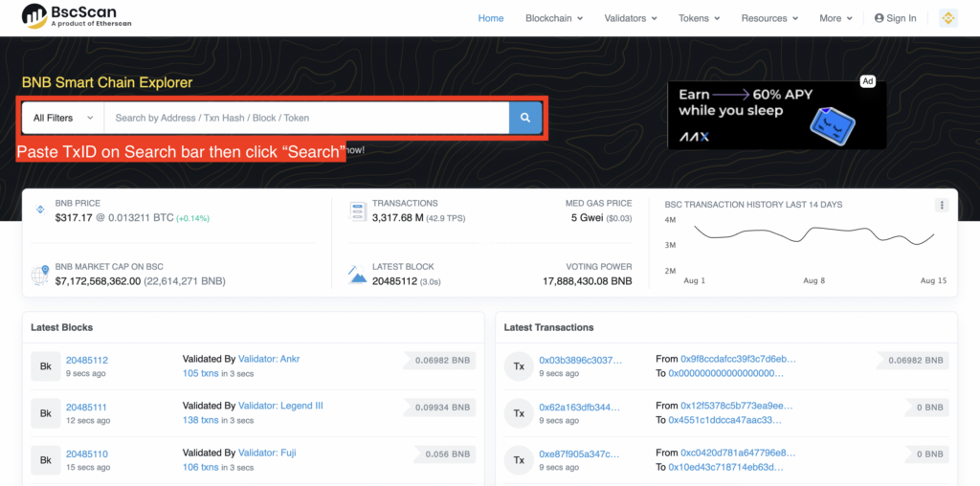
Task: Click the Bk icon for block 20485110
Action: (46, 460)
